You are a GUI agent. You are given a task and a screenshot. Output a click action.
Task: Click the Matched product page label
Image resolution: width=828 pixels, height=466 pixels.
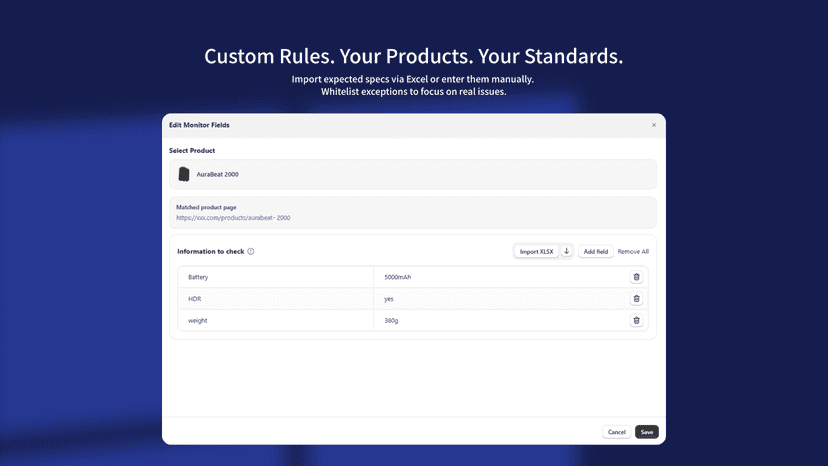coord(206,207)
